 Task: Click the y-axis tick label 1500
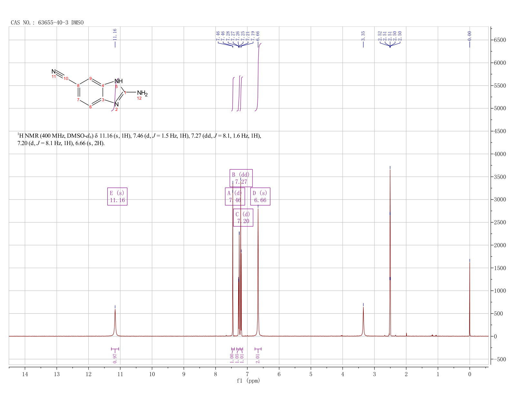500,268
